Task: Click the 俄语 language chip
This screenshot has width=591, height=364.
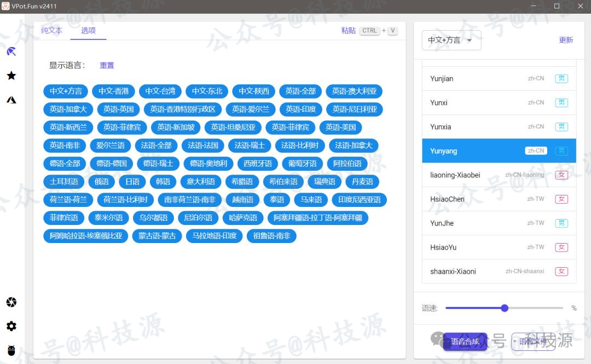Action: pos(101,182)
